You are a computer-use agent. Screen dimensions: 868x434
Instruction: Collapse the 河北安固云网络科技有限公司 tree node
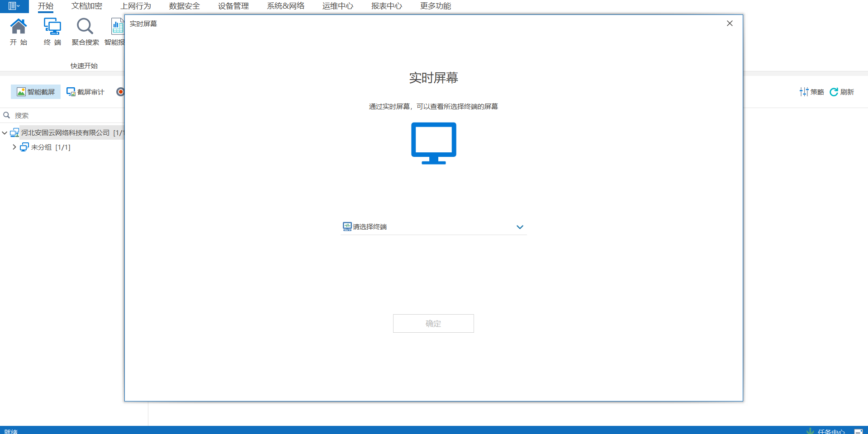click(5, 133)
